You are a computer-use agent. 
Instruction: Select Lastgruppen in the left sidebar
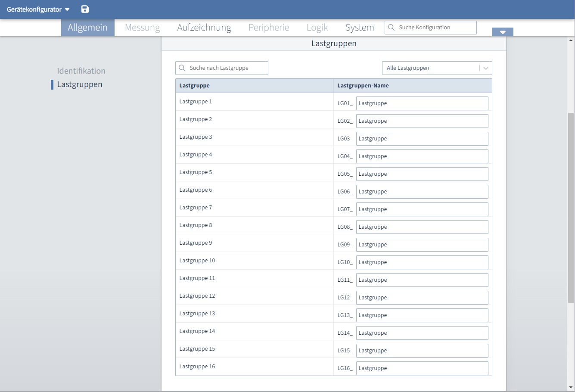click(80, 84)
